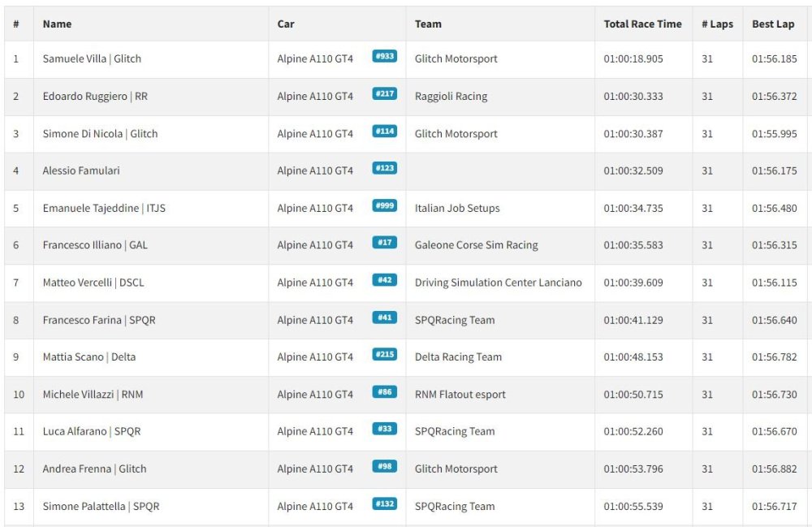Select driver Simone Di Nicola | Glitch

(100, 133)
